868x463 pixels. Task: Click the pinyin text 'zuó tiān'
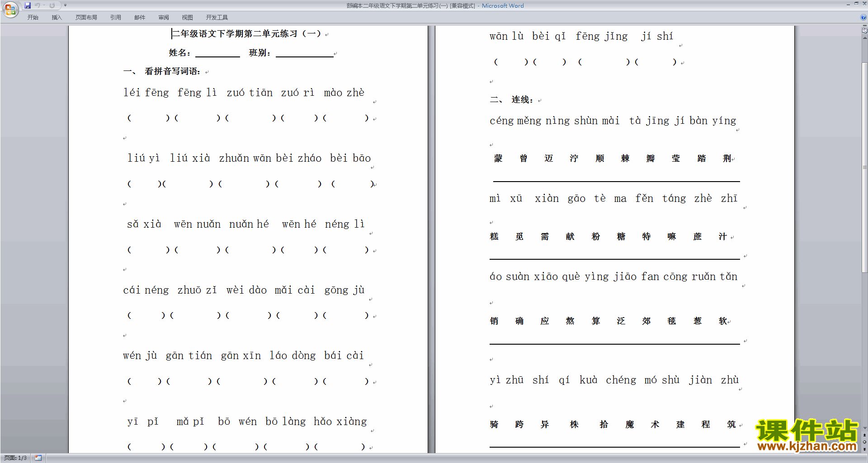(250, 93)
